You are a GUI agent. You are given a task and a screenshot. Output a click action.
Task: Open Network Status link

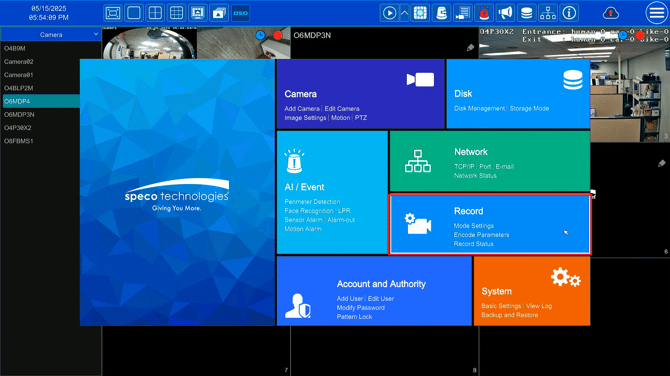(475, 176)
